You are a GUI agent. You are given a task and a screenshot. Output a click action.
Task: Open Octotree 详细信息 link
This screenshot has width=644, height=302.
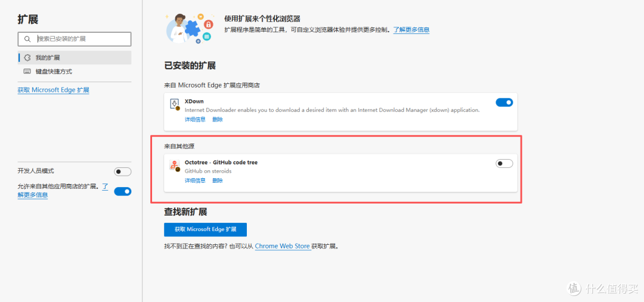point(194,180)
